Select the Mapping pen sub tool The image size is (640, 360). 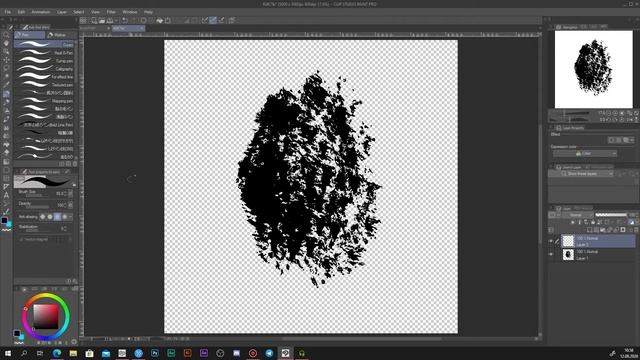tap(44, 101)
